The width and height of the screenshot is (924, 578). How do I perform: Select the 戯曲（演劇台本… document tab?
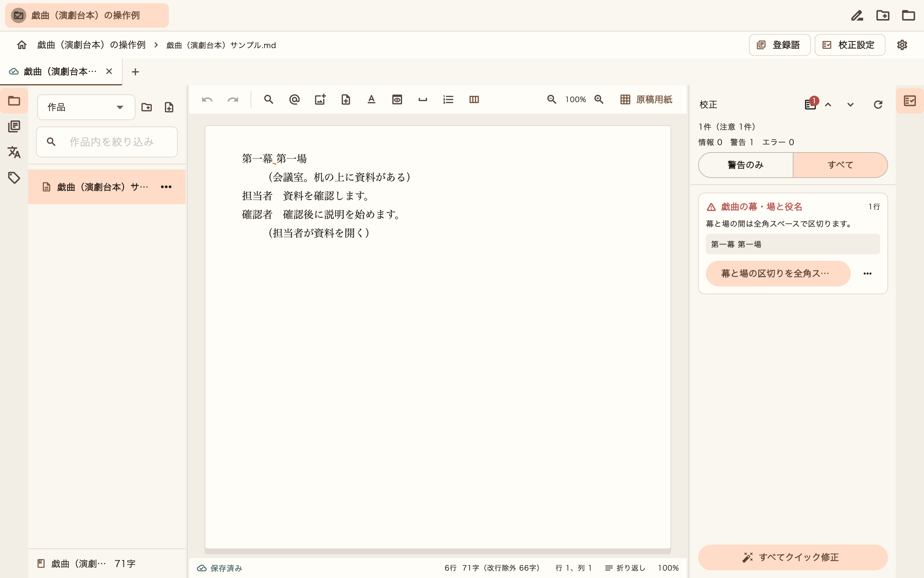click(x=61, y=72)
